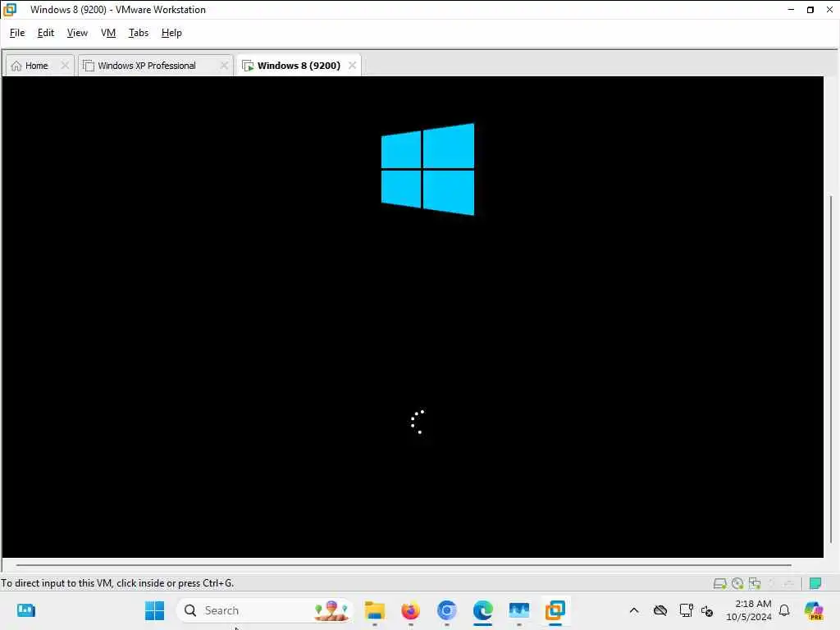Image resolution: width=840 pixels, height=630 pixels.
Task: Click the hard disk status icon
Action: point(719,583)
